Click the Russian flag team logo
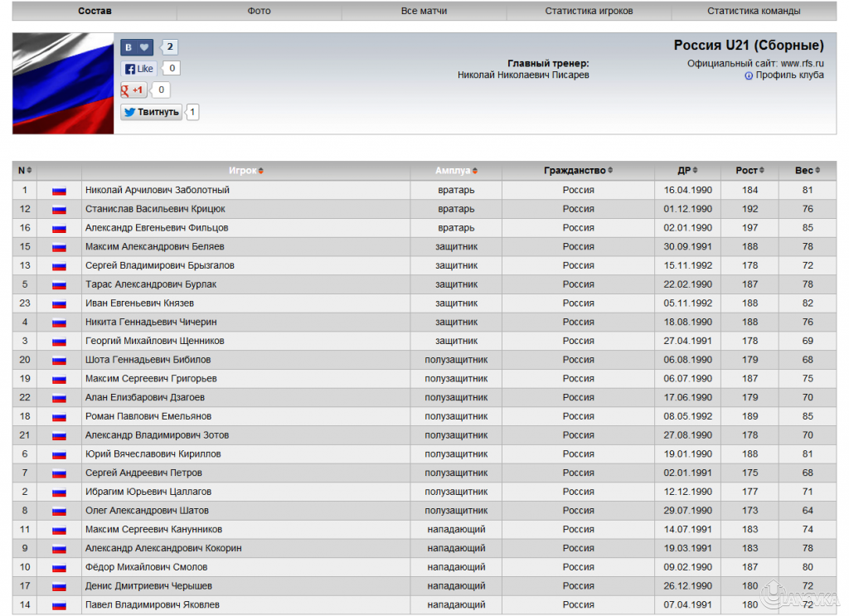 click(63, 84)
